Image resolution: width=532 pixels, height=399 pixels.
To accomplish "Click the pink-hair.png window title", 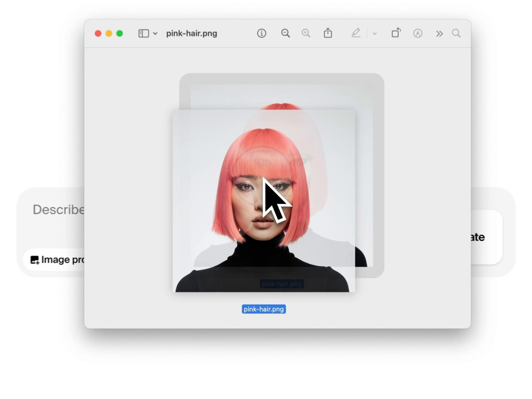I will click(x=192, y=33).
